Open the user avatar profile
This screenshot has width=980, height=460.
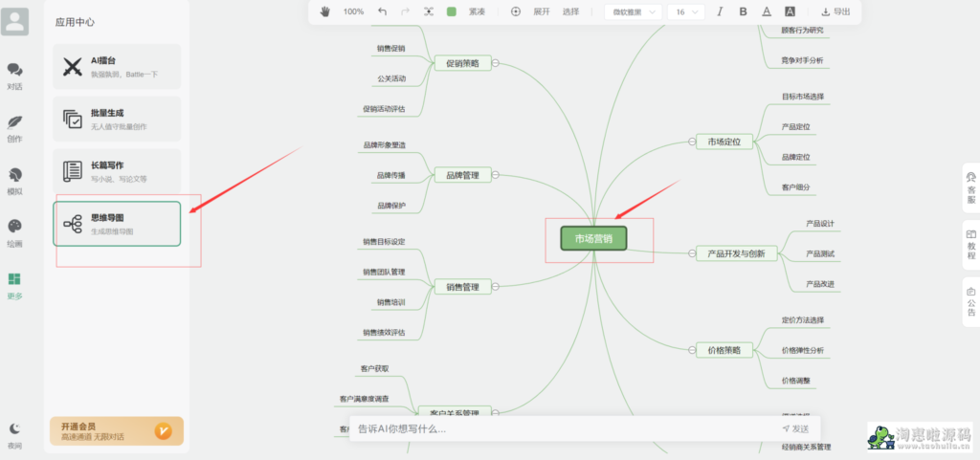pos(15,22)
